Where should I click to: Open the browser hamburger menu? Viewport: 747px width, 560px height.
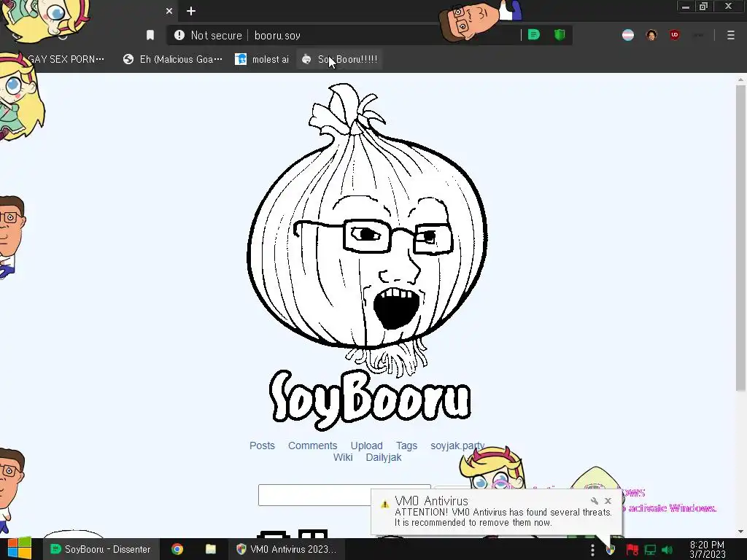[x=730, y=35]
